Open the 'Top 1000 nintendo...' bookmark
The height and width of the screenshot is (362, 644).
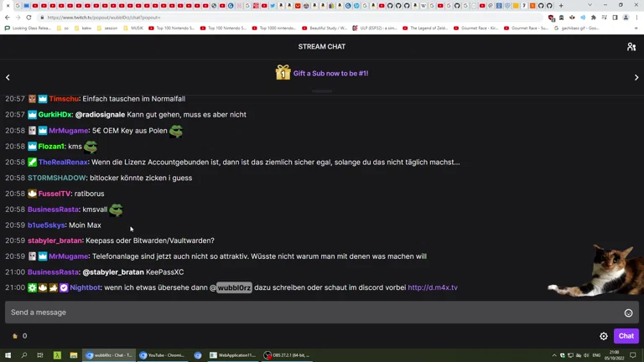tap(274, 28)
